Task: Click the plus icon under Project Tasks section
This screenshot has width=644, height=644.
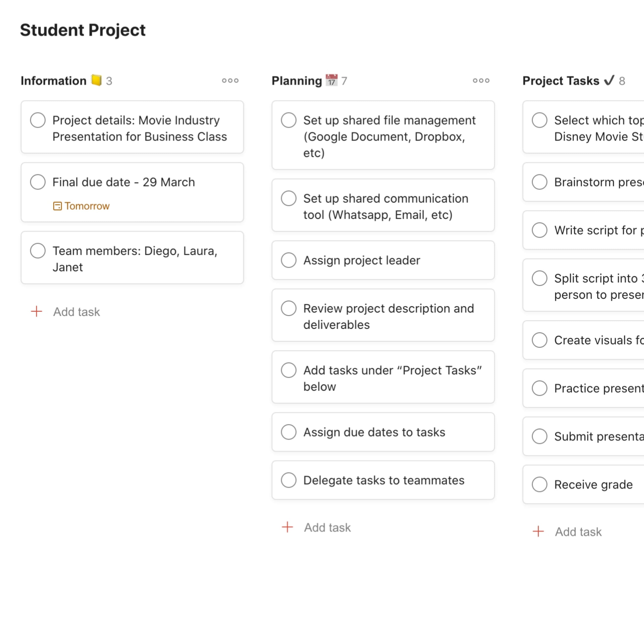Action: [538, 531]
